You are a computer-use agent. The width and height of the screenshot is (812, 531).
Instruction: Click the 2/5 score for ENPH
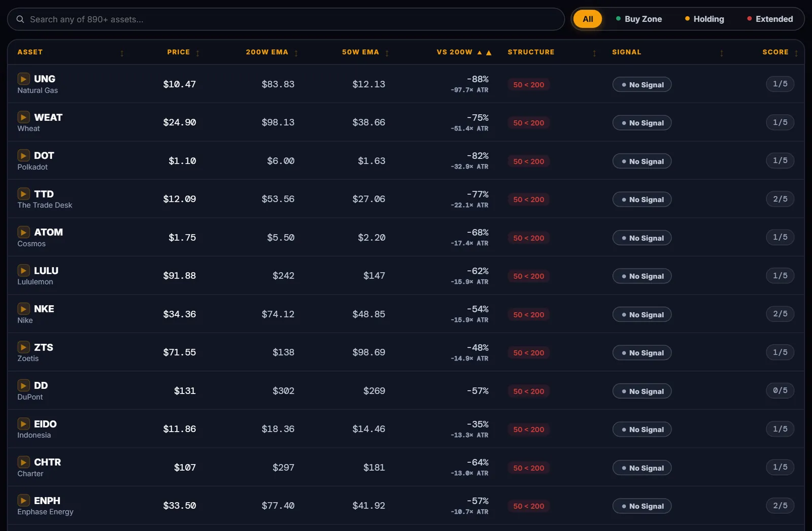tap(780, 506)
